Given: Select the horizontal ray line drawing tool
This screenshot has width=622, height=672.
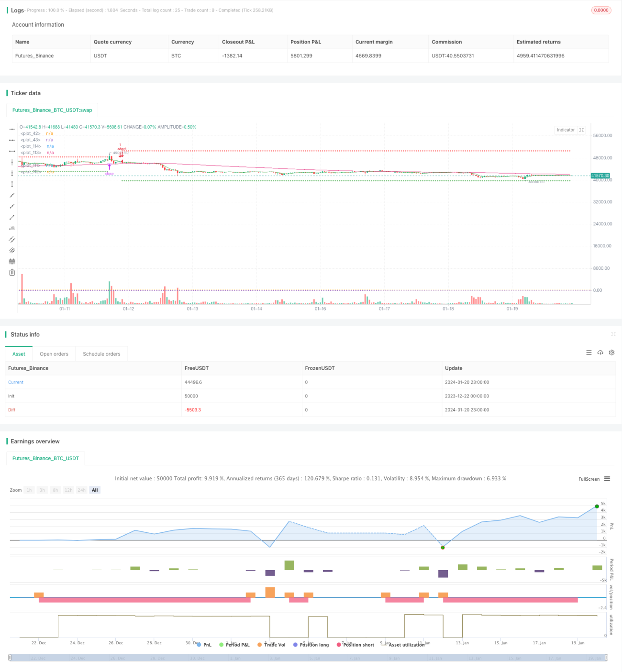Looking at the screenshot, I should point(12,140).
